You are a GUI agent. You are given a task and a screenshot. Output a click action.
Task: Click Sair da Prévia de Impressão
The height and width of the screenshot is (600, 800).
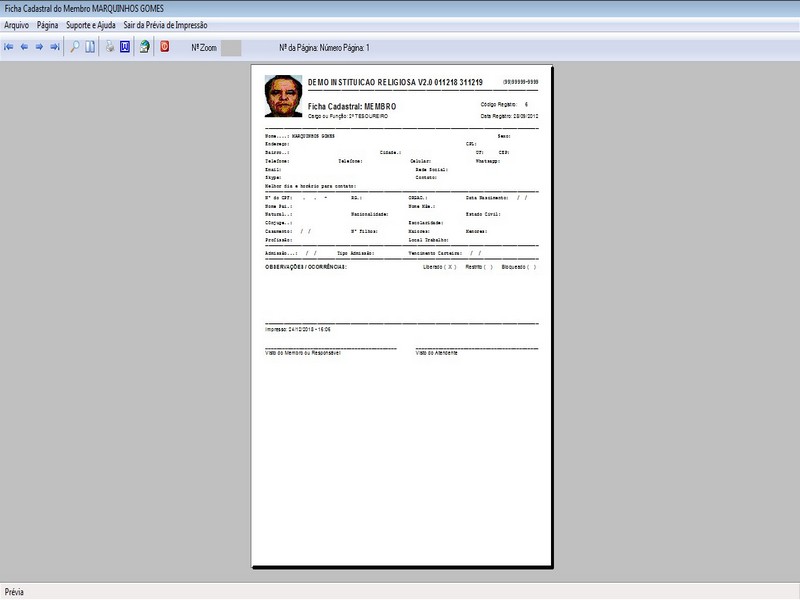point(165,25)
